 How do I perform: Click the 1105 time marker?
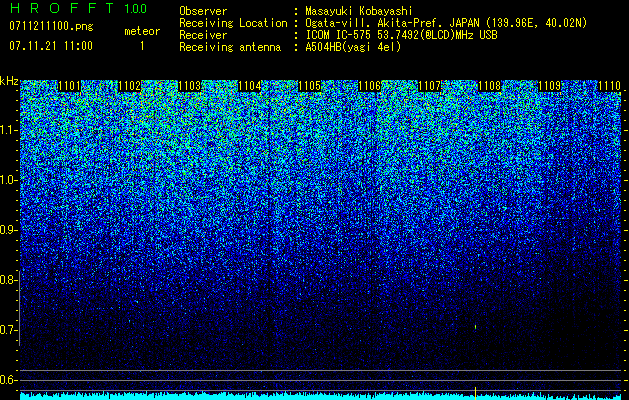(x=310, y=86)
